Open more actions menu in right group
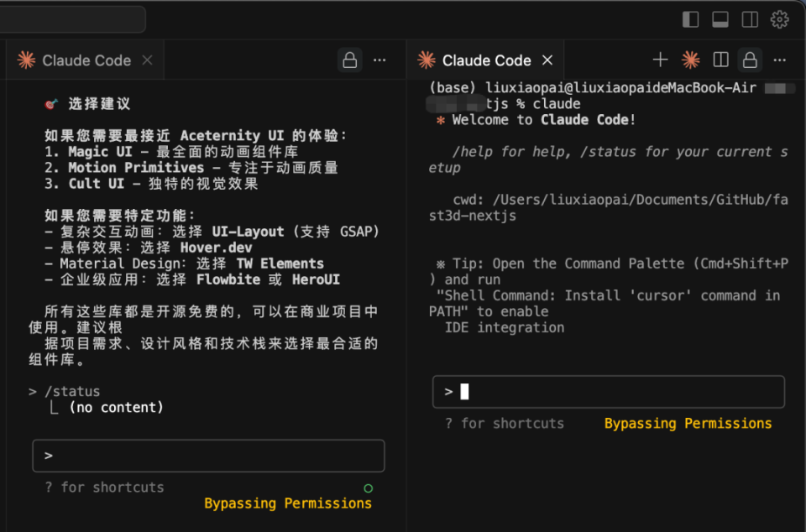806x532 pixels. (780, 60)
